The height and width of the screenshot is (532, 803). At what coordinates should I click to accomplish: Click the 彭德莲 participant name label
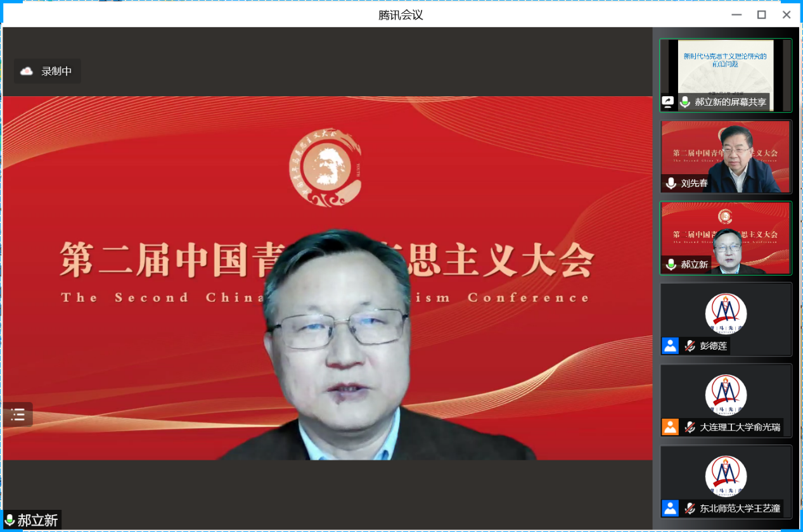pos(713,346)
